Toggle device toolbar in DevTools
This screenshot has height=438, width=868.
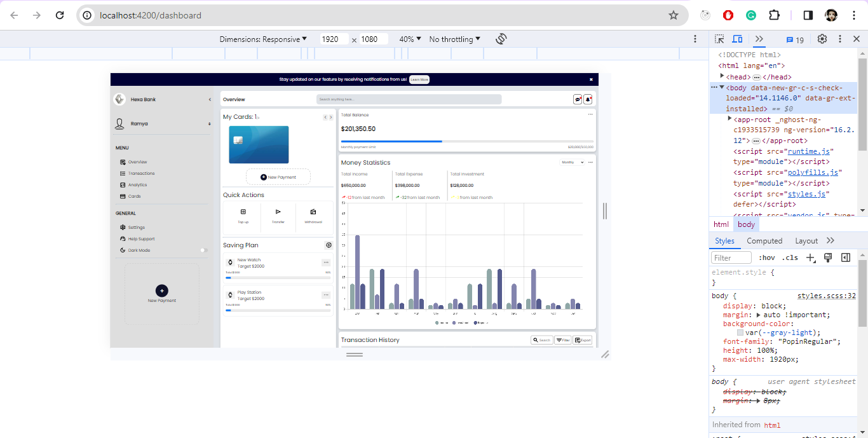point(737,39)
